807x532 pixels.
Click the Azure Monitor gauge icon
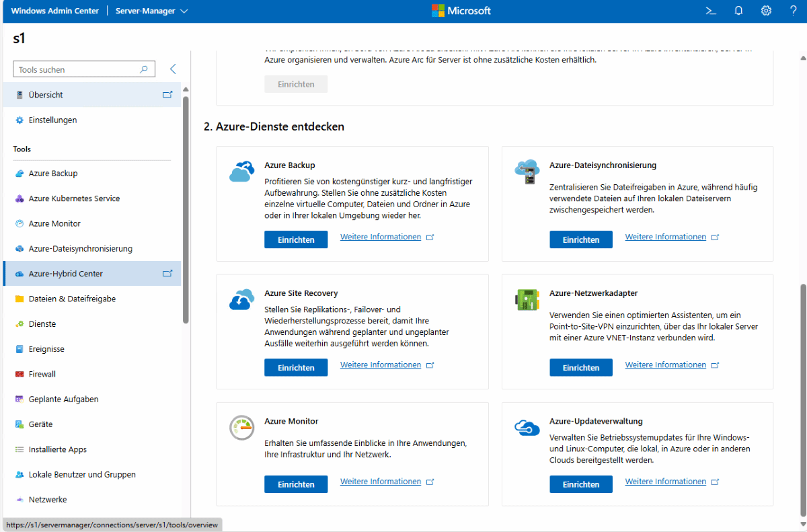(241, 428)
